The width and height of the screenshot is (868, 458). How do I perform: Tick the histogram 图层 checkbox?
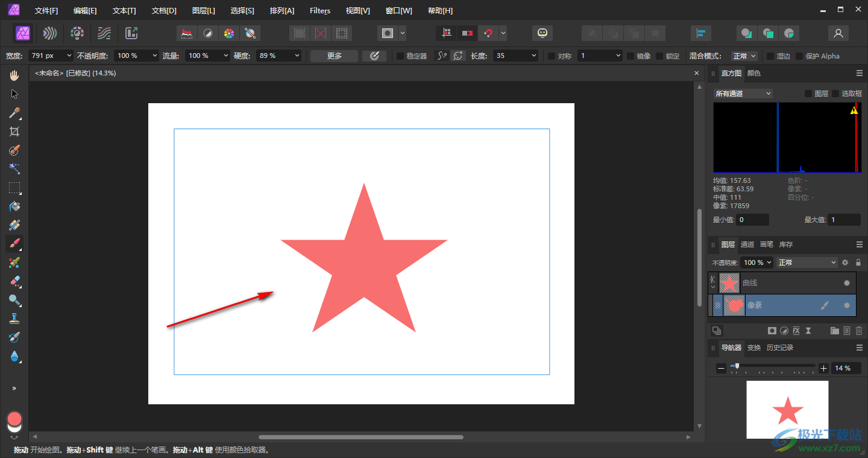coord(808,94)
